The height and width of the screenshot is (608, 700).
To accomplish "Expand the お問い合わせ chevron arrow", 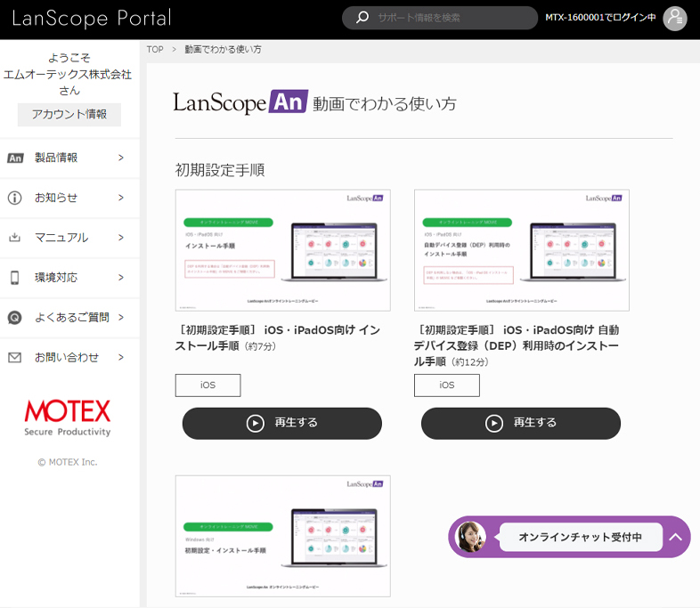I will (x=121, y=357).
